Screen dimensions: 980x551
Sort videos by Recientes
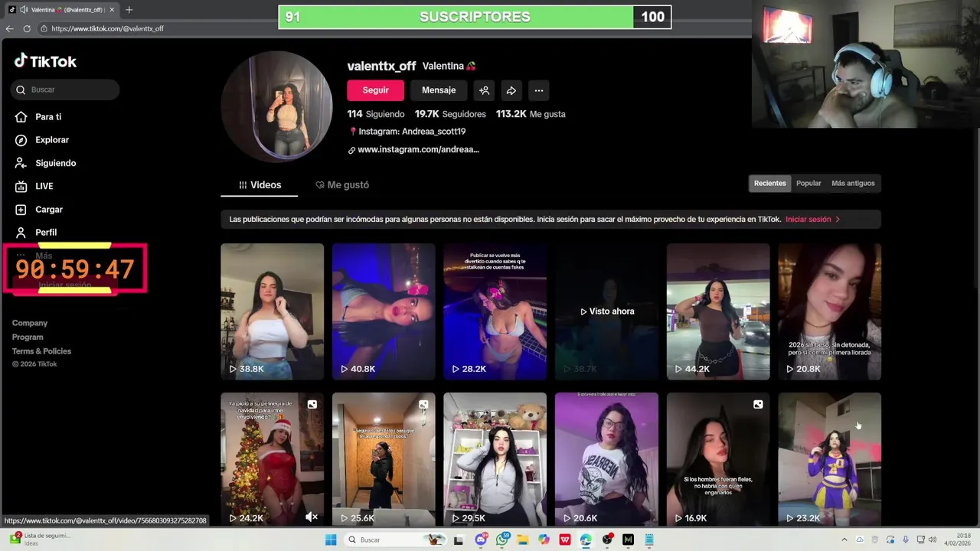pos(769,184)
